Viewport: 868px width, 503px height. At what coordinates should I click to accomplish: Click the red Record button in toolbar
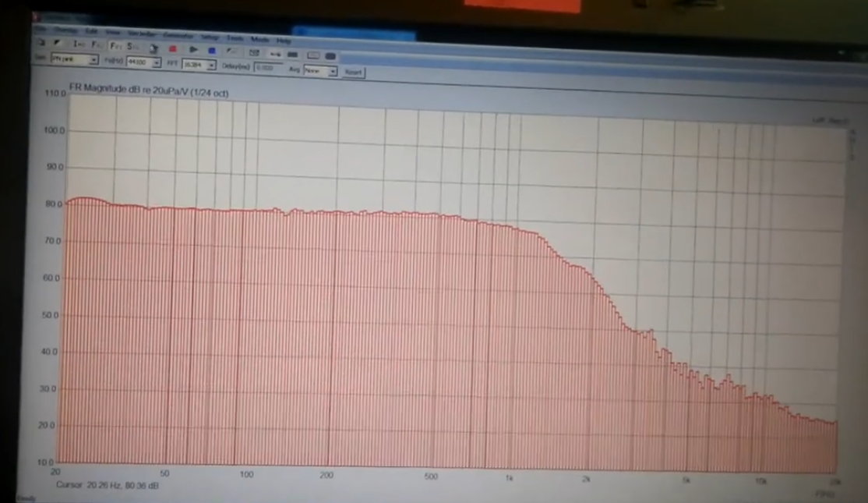[173, 49]
